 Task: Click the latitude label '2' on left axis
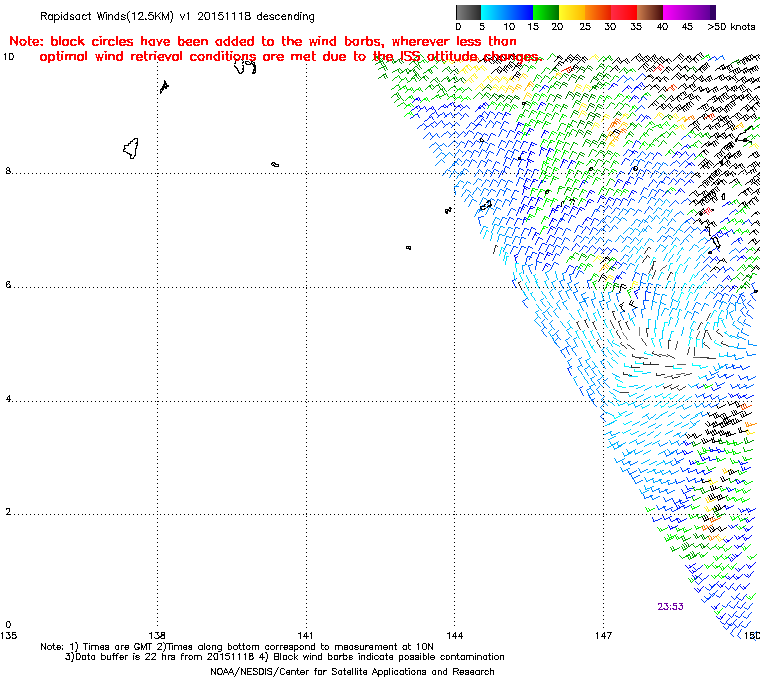(x=8, y=512)
